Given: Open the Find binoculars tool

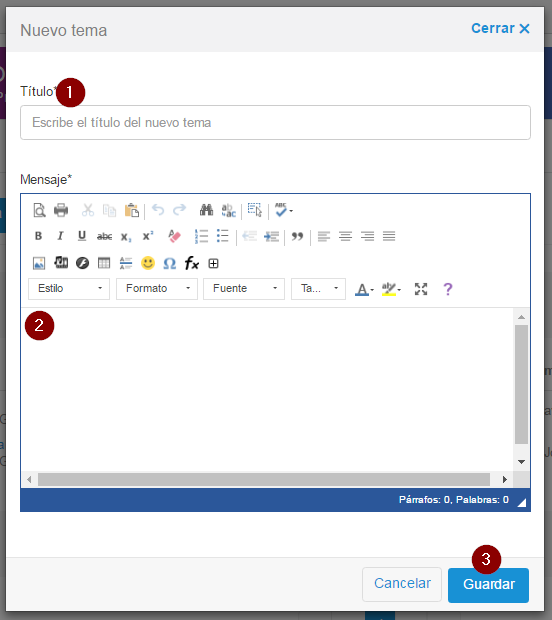Looking at the screenshot, I should click(x=206, y=210).
